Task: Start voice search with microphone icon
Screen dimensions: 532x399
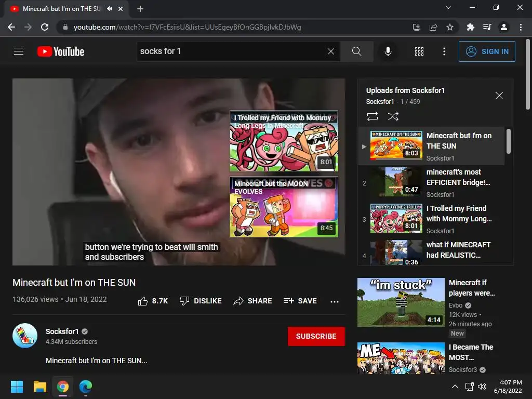Action: click(x=388, y=51)
